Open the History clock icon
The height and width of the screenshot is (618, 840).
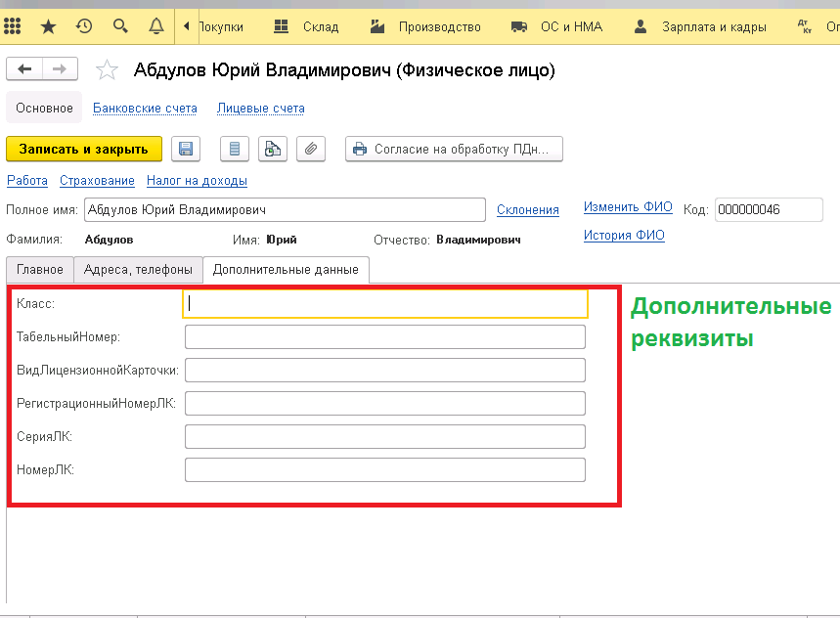tap(84, 26)
